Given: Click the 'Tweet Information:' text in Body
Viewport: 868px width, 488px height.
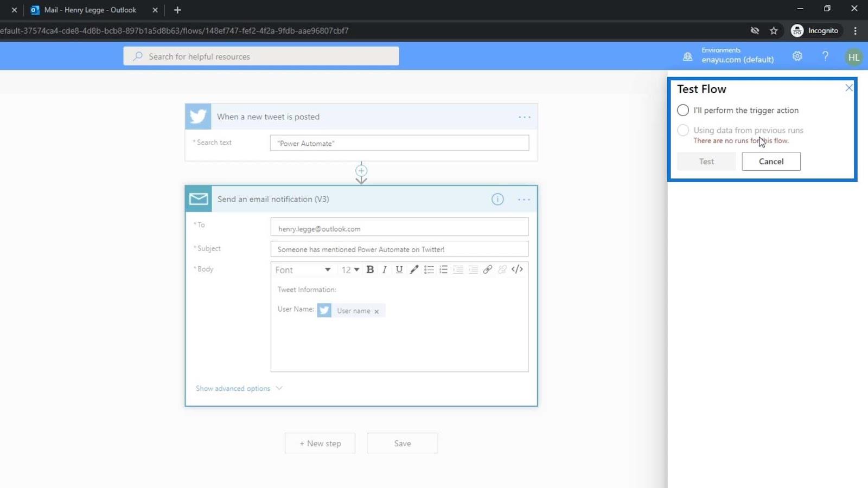Looking at the screenshot, I should (307, 290).
